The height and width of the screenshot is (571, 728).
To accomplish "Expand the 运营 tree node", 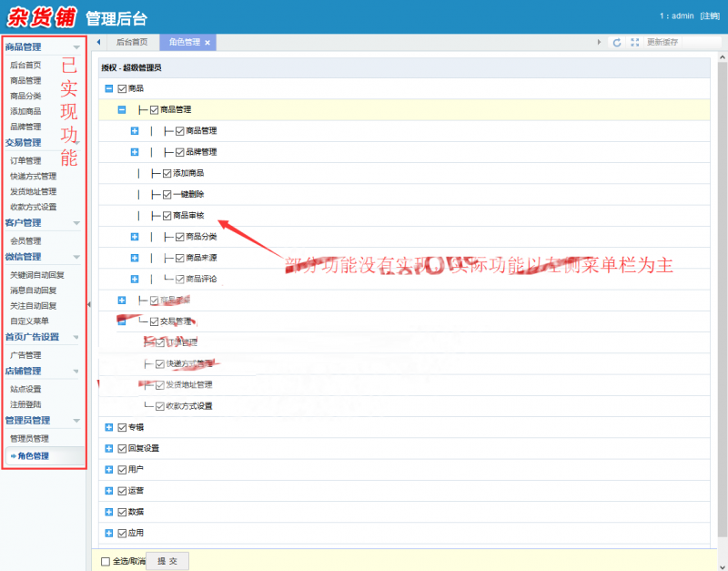I will click(x=109, y=491).
